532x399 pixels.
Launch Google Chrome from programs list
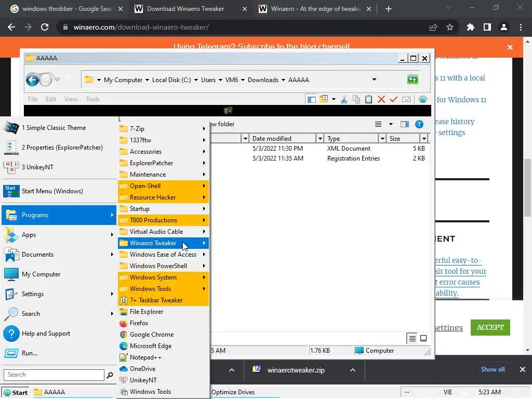[x=163, y=335]
